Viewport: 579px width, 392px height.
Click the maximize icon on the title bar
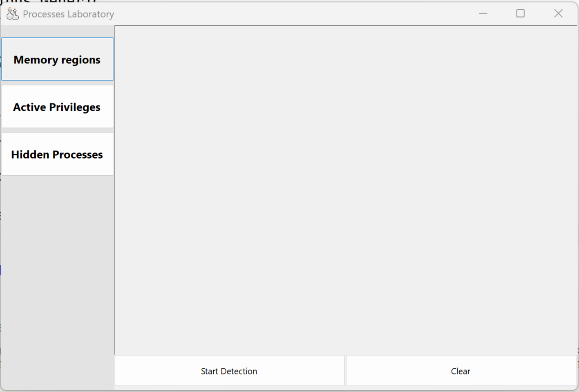tap(520, 13)
